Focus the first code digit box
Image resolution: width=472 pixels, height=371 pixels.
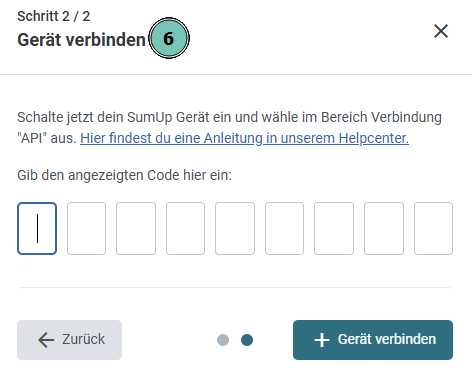(37, 228)
